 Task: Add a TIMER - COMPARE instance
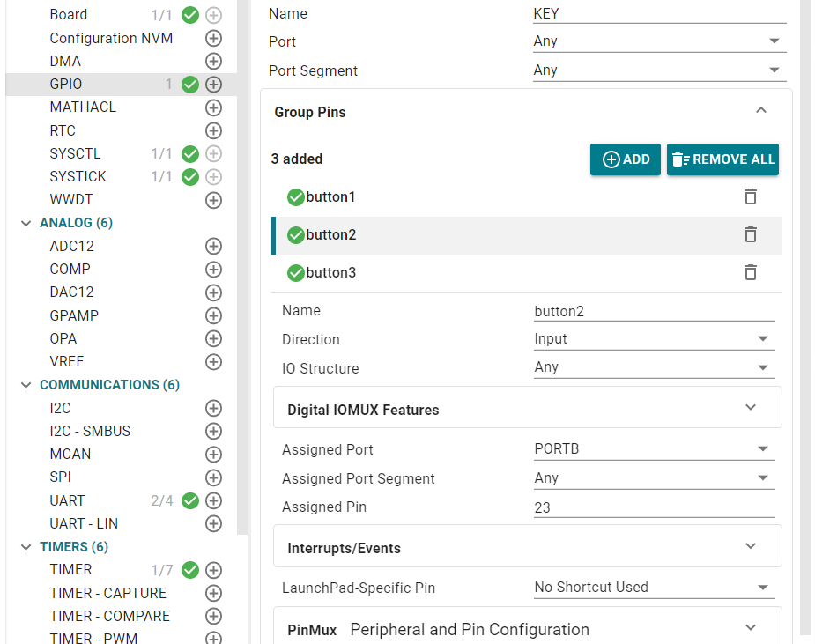tap(213, 616)
